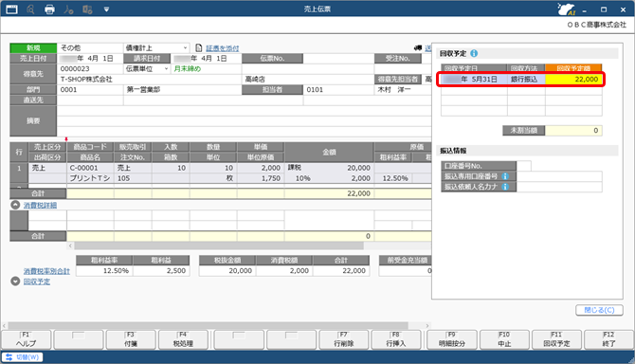The height and width of the screenshot is (364, 635).
Task: Click the 証憑を添付 link
Action: click(x=223, y=48)
